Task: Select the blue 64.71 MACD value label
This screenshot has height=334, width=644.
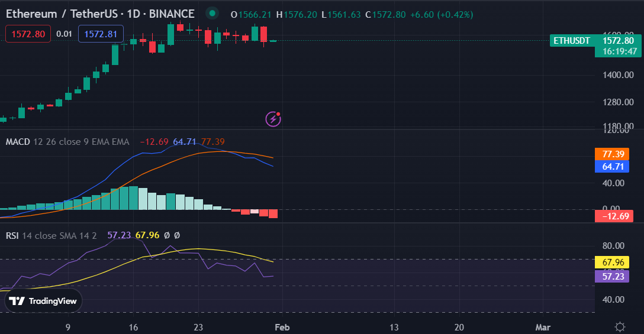Action: [612, 167]
